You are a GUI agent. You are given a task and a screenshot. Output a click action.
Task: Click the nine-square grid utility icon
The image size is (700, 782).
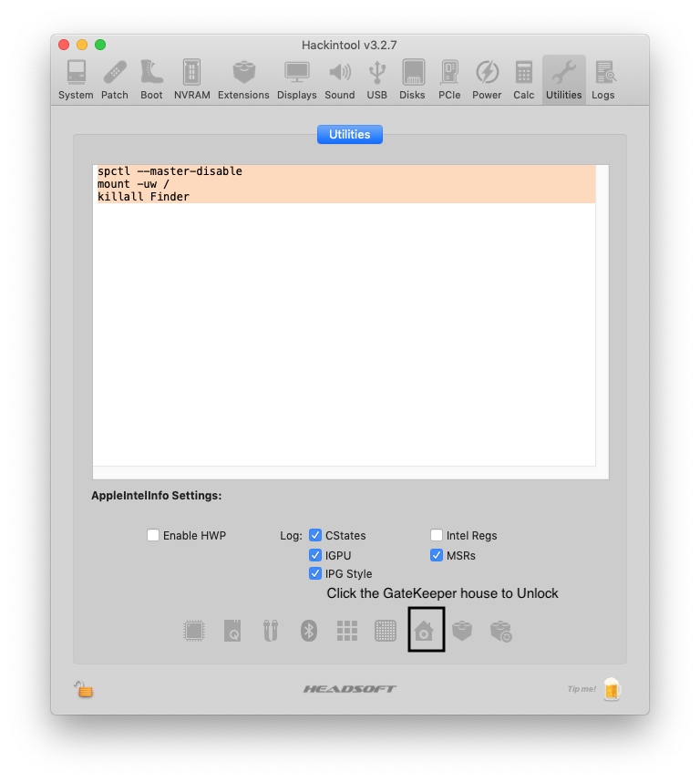pyautogui.click(x=347, y=631)
